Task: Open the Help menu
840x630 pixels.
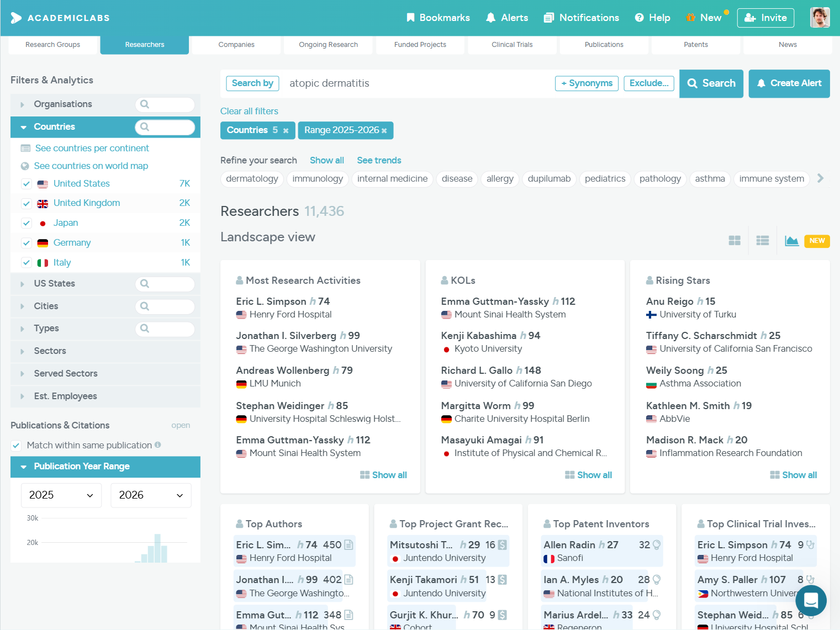Action: click(x=652, y=18)
